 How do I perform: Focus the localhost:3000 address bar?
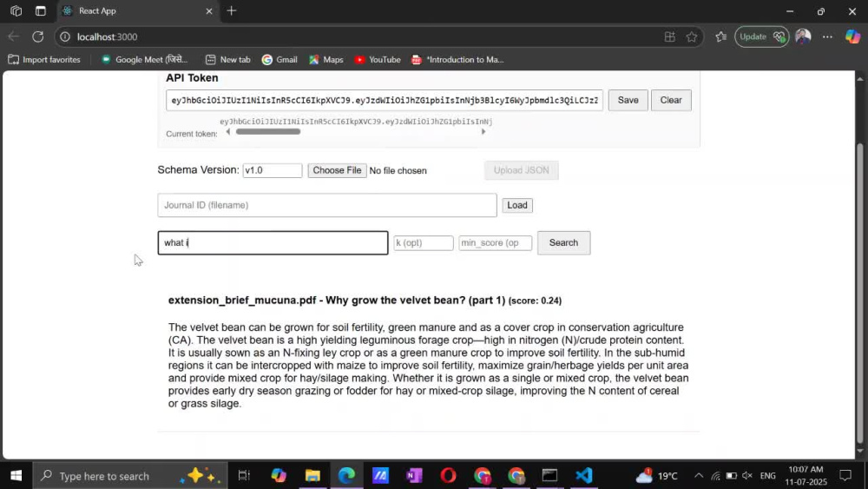(x=365, y=36)
